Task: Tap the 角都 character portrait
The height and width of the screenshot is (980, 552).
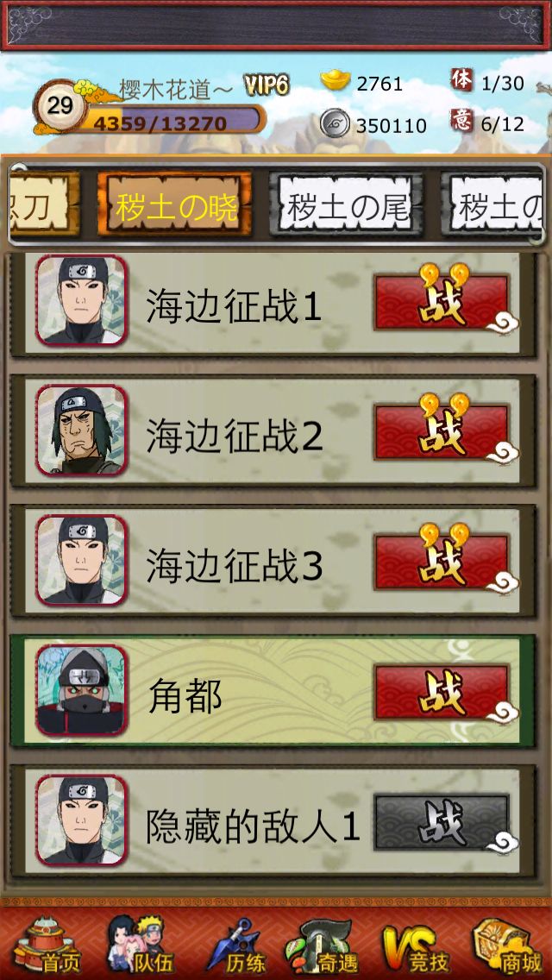Action: point(81,690)
